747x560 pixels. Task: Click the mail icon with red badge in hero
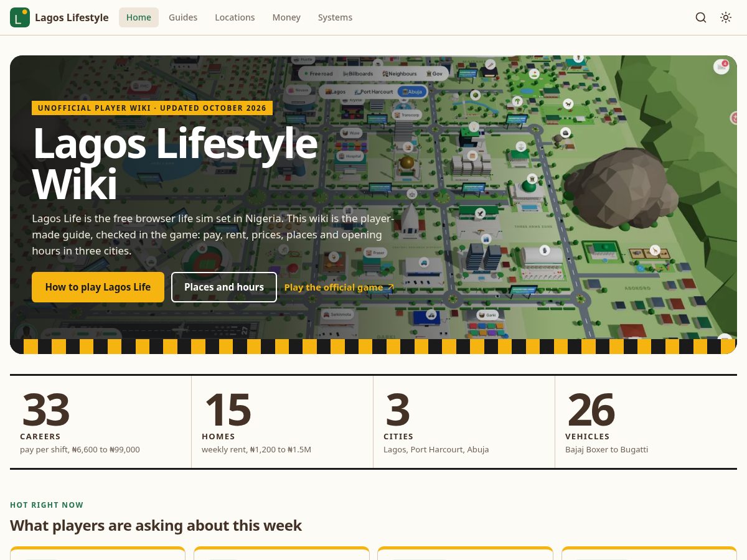coord(721,66)
